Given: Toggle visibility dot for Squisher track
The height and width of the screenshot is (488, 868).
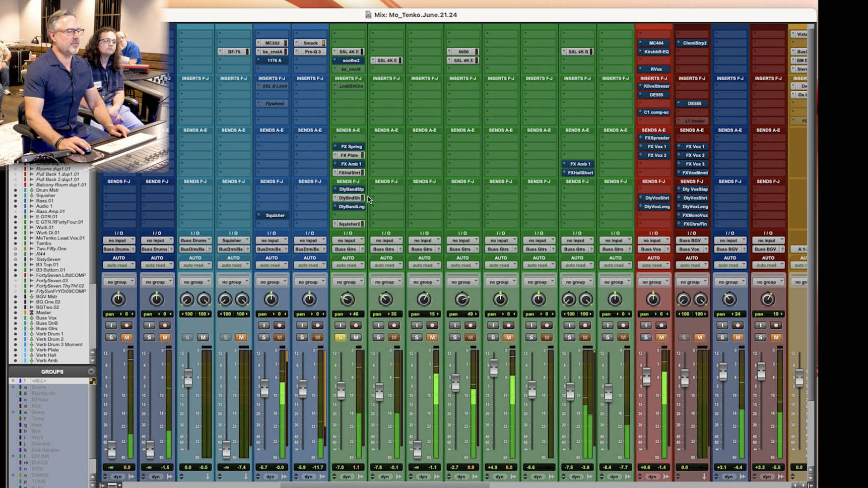Looking at the screenshot, I should (15, 196).
